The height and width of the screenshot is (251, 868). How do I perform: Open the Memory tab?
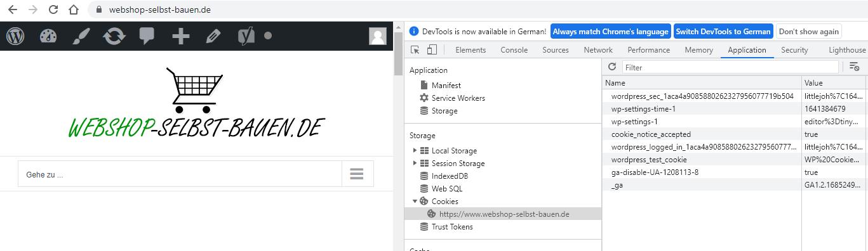pos(698,50)
